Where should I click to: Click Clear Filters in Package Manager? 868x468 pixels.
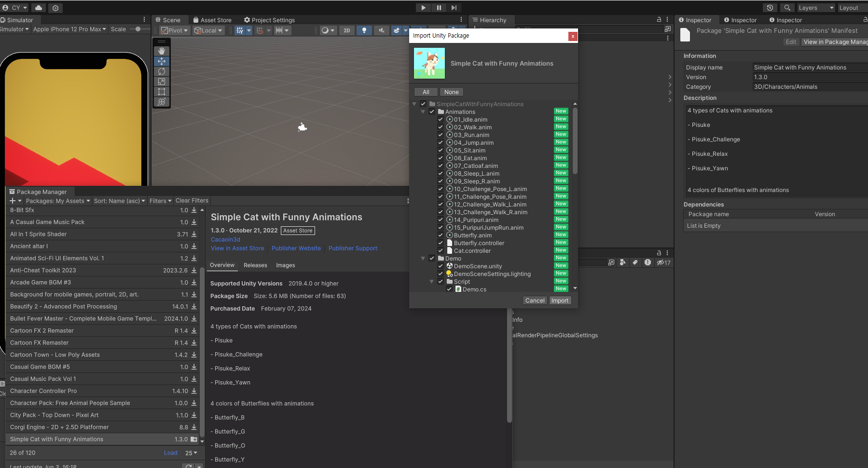192,201
